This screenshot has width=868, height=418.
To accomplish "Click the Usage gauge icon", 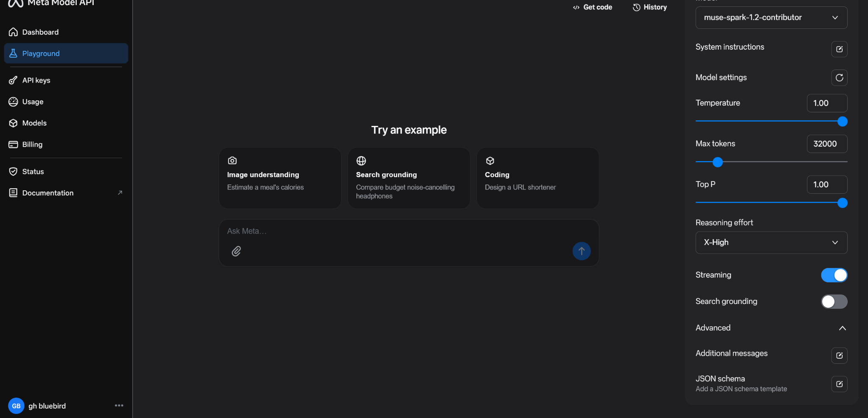I will pyautogui.click(x=13, y=102).
